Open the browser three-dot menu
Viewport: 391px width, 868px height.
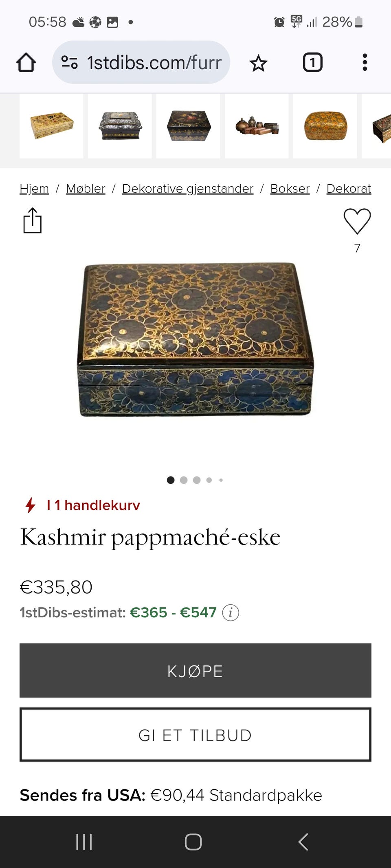(365, 63)
